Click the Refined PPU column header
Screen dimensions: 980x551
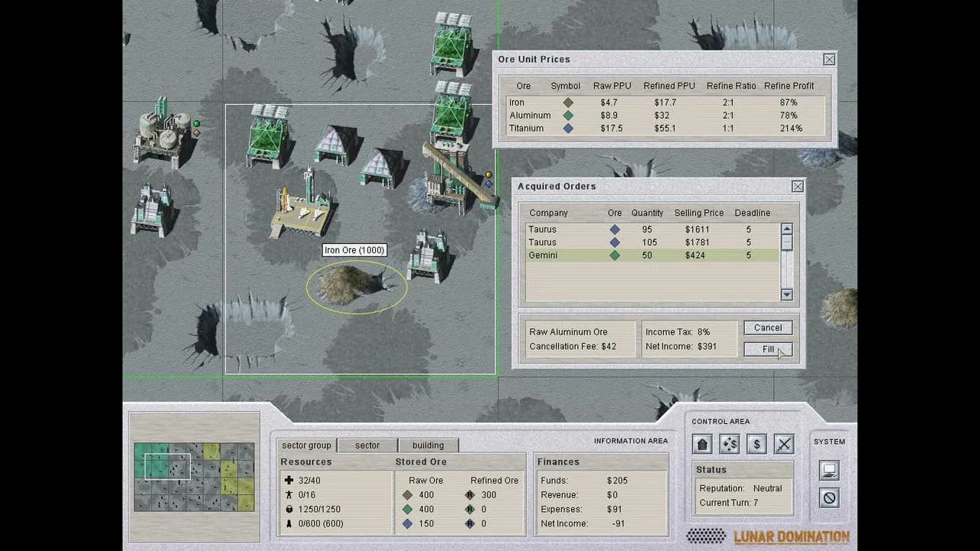point(669,86)
